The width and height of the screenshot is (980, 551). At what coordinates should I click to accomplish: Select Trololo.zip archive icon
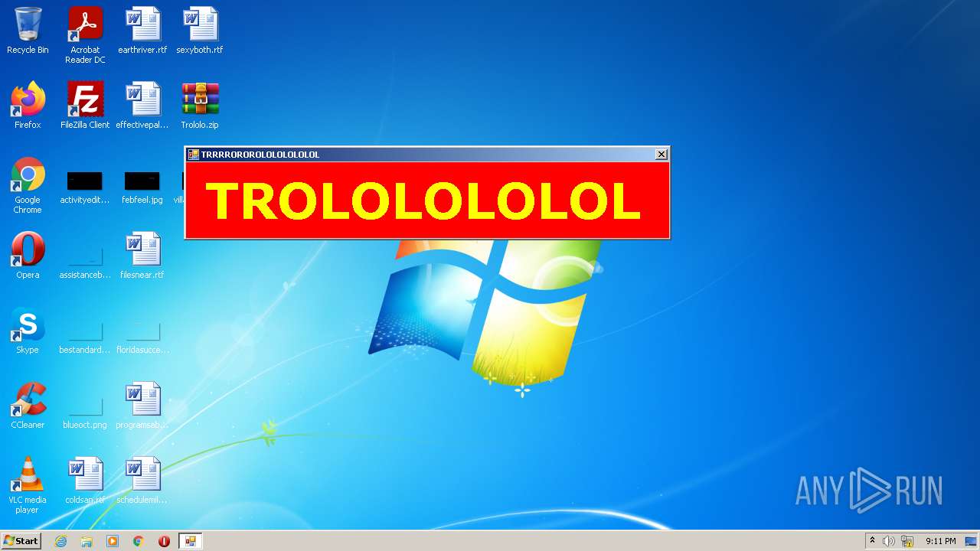200,106
